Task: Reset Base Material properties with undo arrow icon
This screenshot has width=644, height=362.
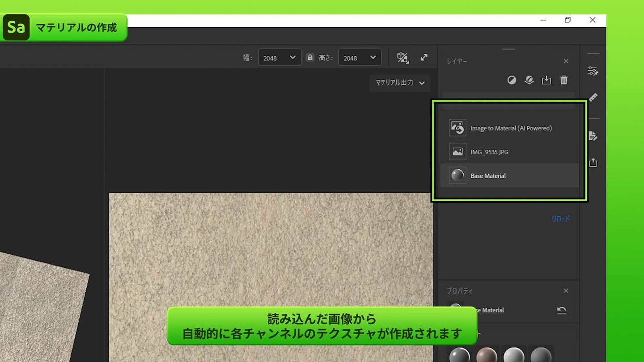Action: click(562, 310)
